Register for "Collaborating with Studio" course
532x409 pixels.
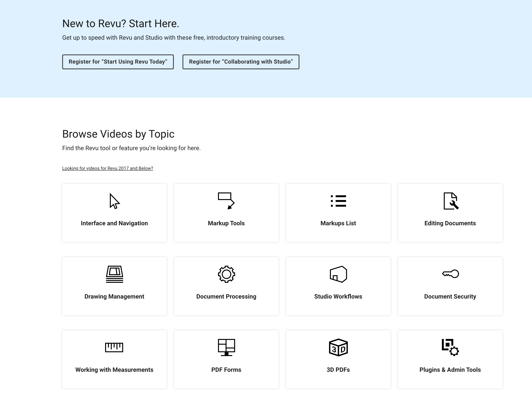click(241, 62)
